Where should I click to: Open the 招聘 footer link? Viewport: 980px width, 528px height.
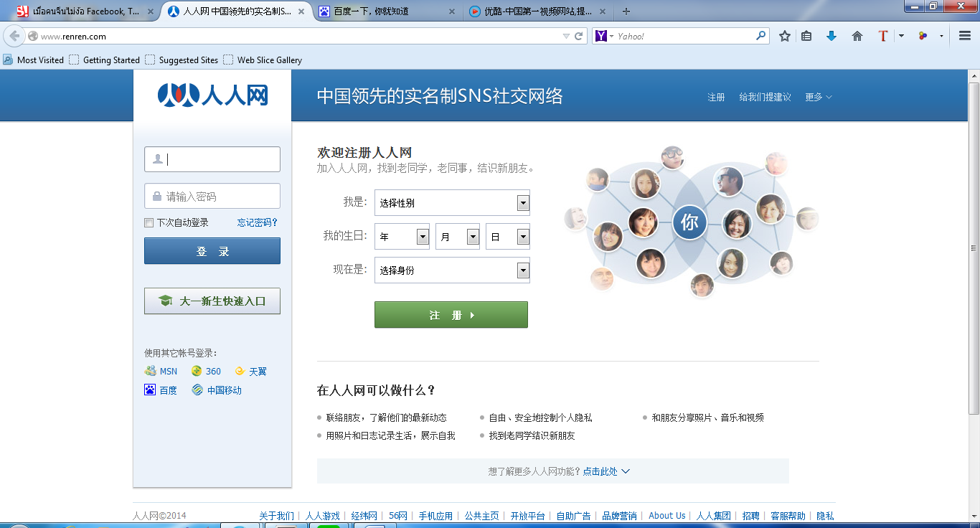751,516
